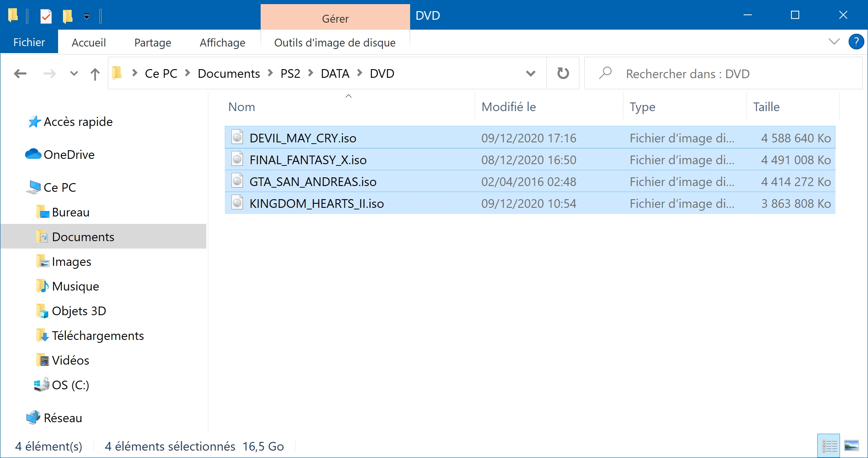Switch to the Accueil tab
The image size is (868, 458).
click(89, 42)
